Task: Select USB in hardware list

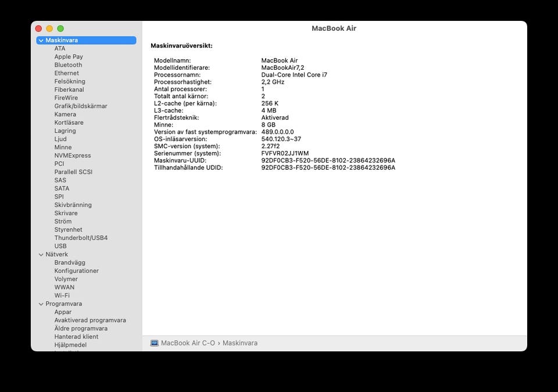Action: point(60,246)
